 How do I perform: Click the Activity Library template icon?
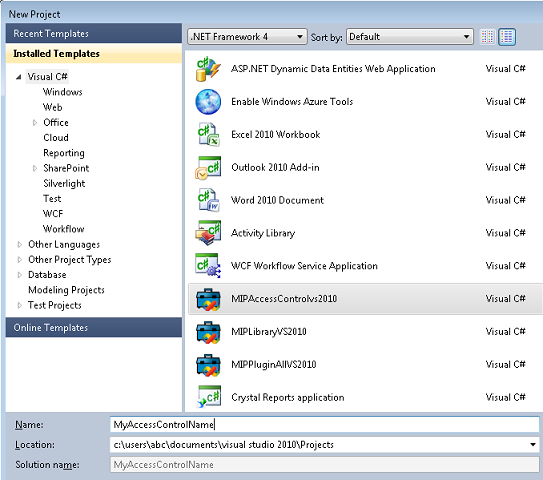[208, 233]
